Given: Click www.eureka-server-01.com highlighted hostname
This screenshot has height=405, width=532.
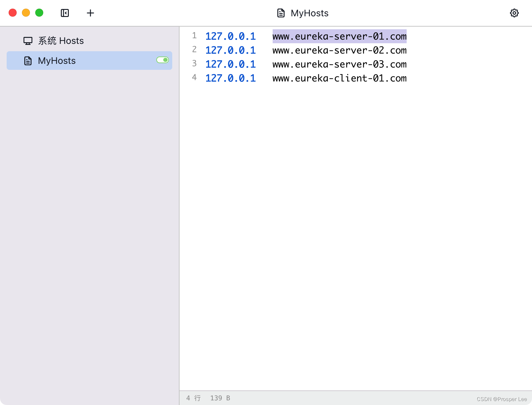Looking at the screenshot, I should click(339, 36).
